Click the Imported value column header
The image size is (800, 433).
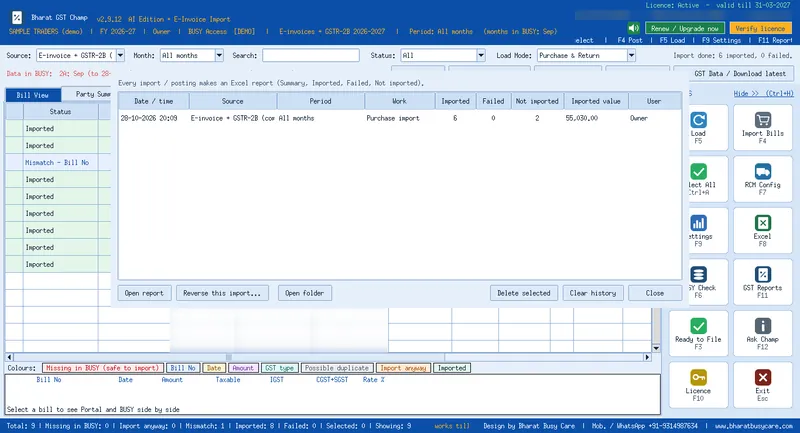(x=596, y=101)
